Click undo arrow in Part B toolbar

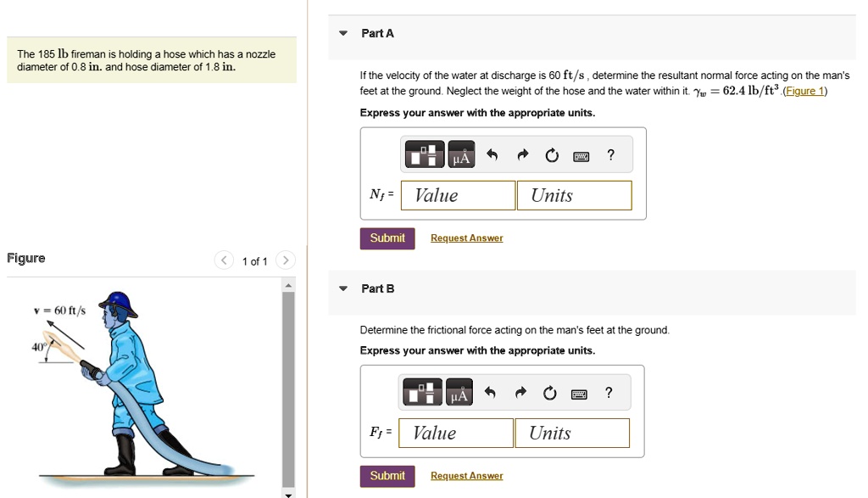click(490, 393)
